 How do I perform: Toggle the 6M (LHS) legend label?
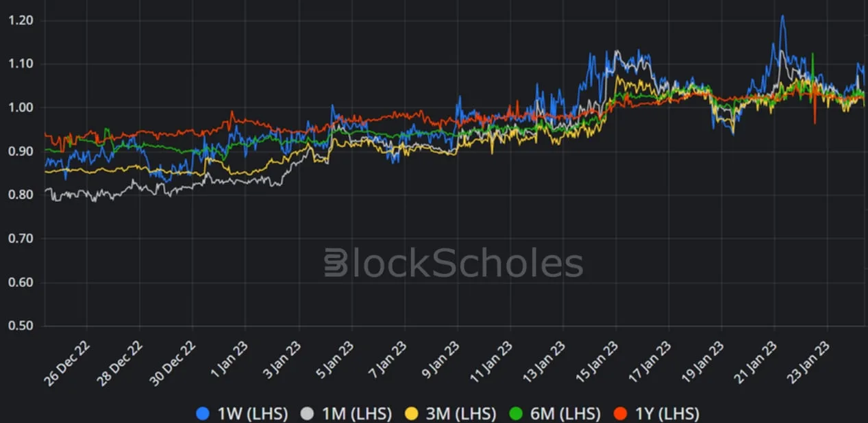[565, 413]
